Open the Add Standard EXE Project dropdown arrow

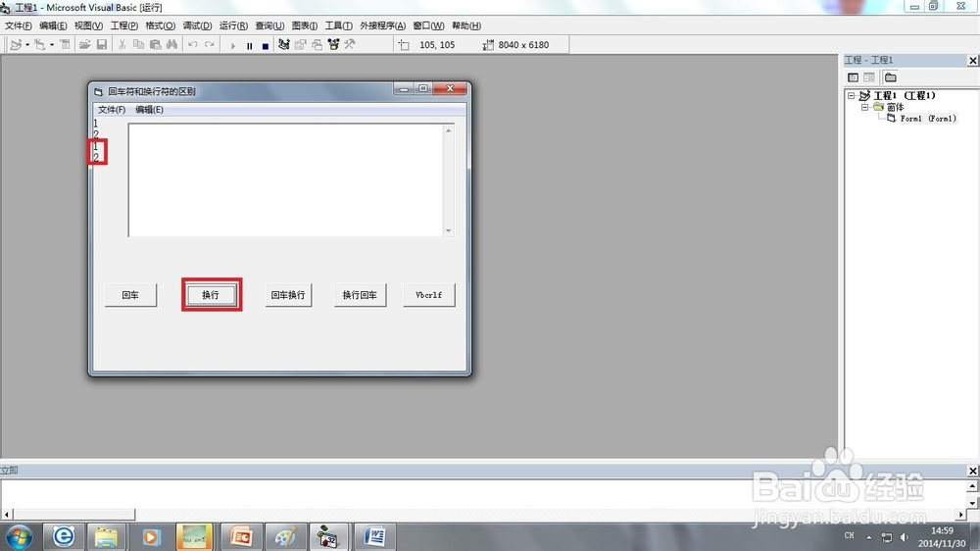(x=26, y=45)
